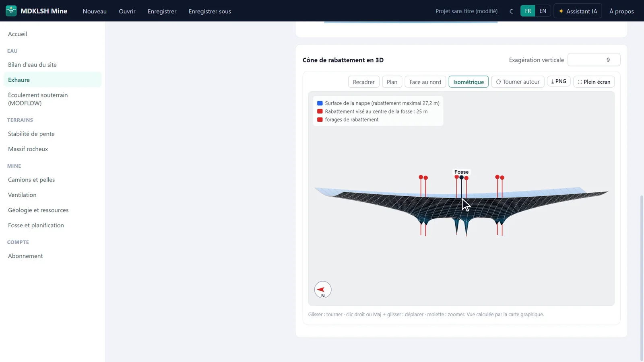Start Tourner autour rotation
This screenshot has height=362, width=644.
click(x=518, y=82)
